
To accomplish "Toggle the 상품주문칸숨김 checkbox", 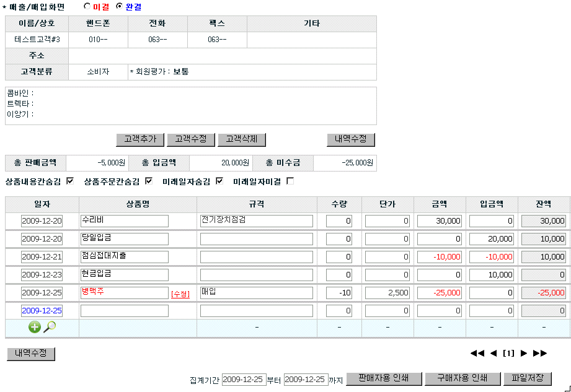I will point(149,181).
